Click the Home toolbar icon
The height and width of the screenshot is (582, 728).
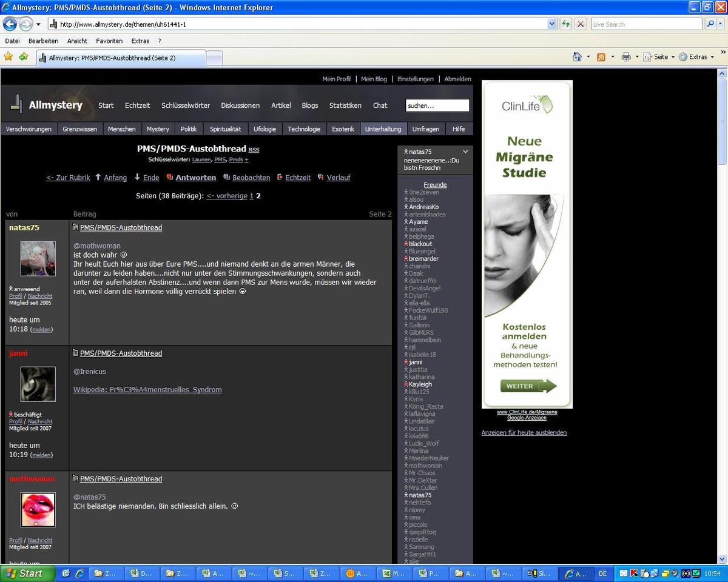[577, 57]
